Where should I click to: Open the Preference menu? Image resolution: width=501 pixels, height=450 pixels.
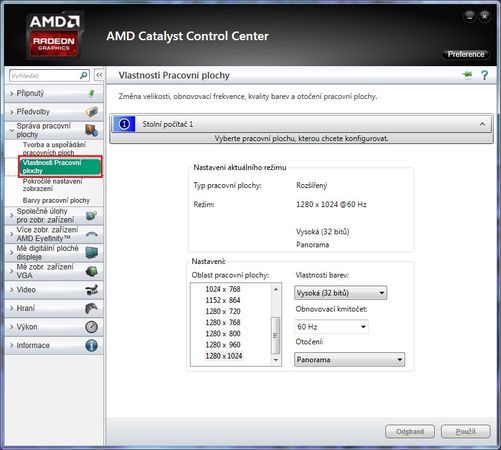[x=466, y=54]
